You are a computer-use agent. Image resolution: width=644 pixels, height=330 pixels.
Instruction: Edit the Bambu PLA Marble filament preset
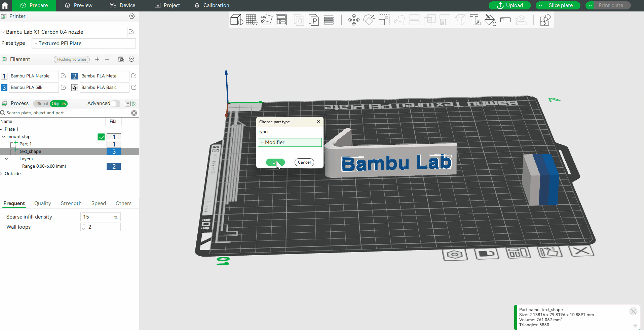click(63, 76)
